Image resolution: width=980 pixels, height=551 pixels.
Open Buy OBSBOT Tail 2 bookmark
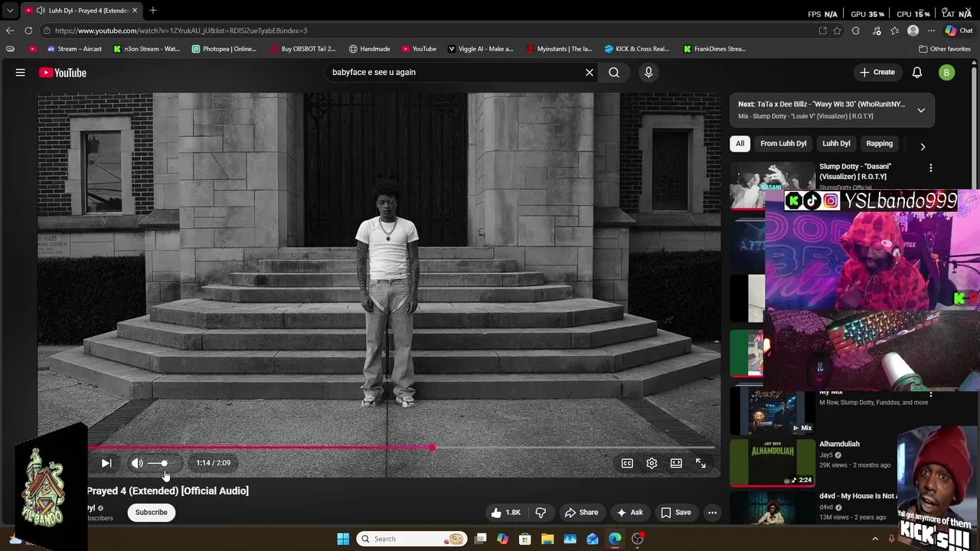point(302,49)
